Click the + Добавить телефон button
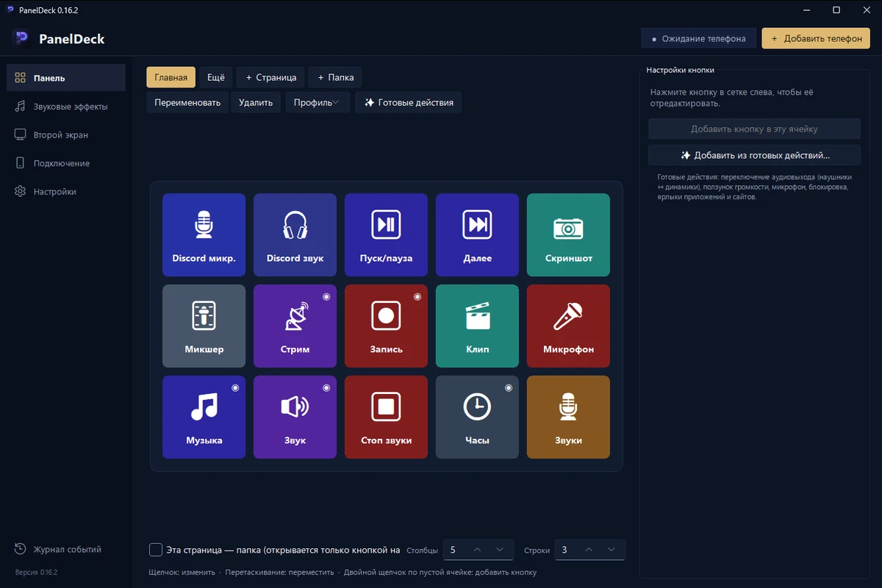Screen dimensions: 882x588 pos(816,38)
